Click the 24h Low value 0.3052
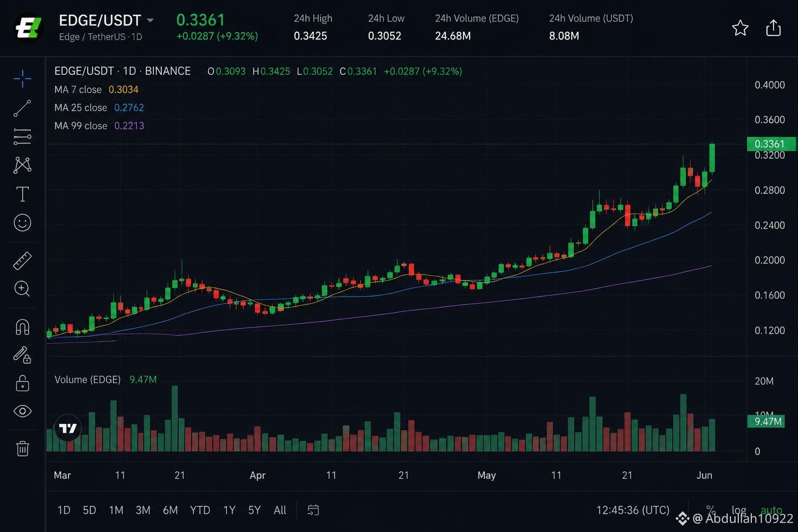This screenshot has height=532, width=798. point(384,36)
